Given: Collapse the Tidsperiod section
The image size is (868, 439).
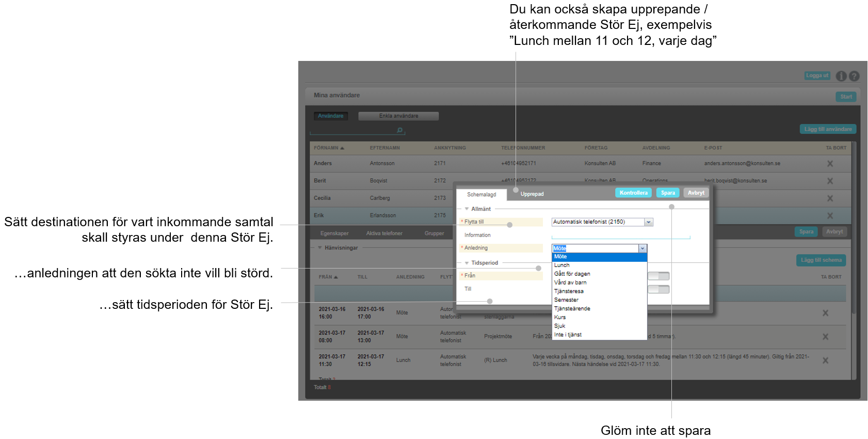Looking at the screenshot, I should [467, 263].
